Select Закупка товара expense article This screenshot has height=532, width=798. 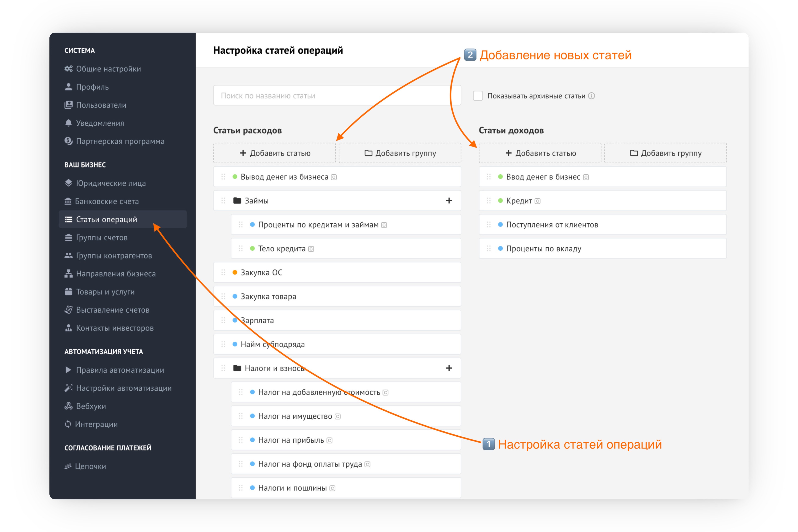pyautogui.click(x=337, y=296)
